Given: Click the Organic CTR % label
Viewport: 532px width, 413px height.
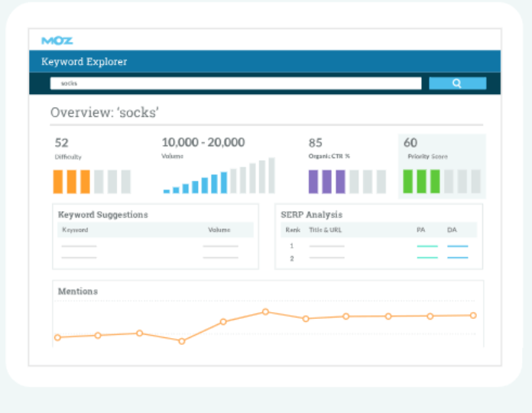Looking at the screenshot, I should coord(329,156).
